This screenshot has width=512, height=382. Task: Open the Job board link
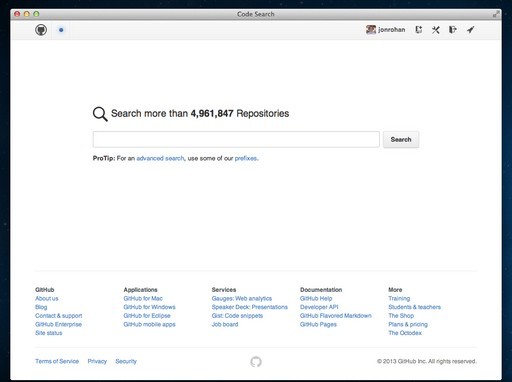[225, 324]
